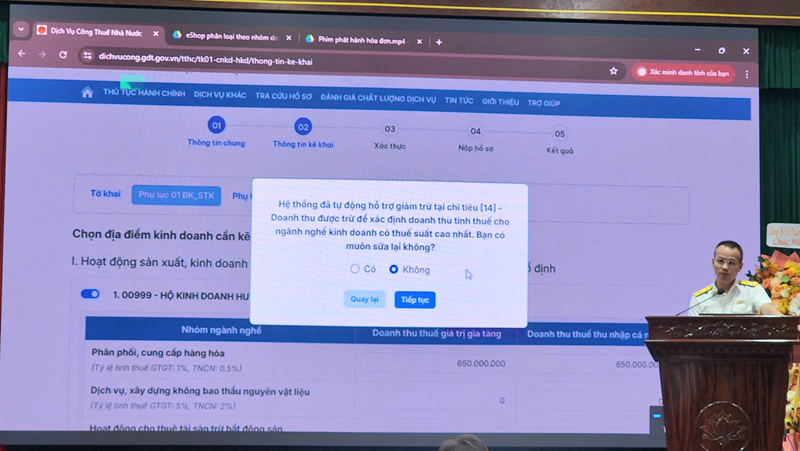Click the home icon in navigation bar
Viewport: 800px width, 451px height.
click(88, 93)
